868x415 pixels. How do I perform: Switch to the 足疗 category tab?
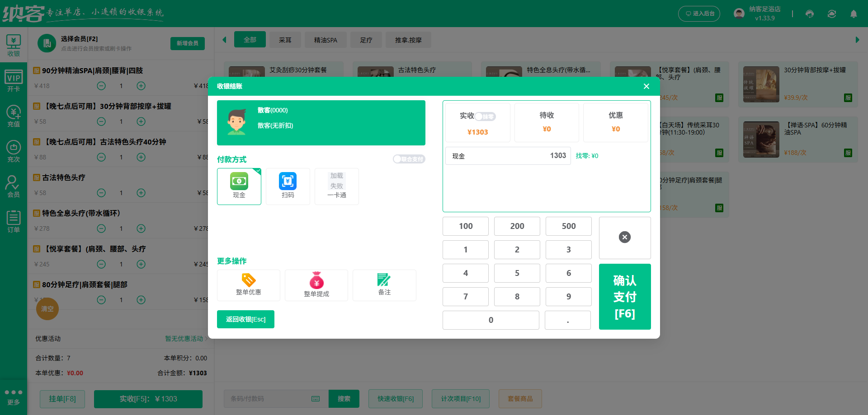tap(366, 40)
